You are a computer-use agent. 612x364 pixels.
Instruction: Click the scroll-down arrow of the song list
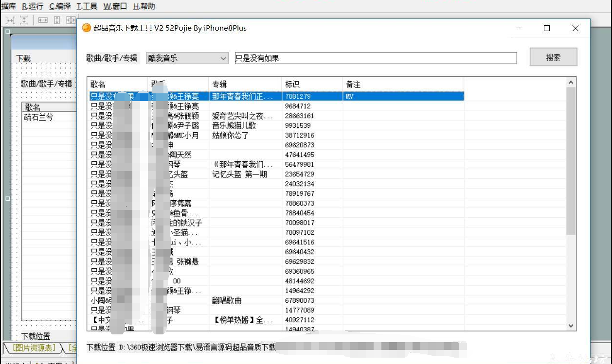point(571,326)
